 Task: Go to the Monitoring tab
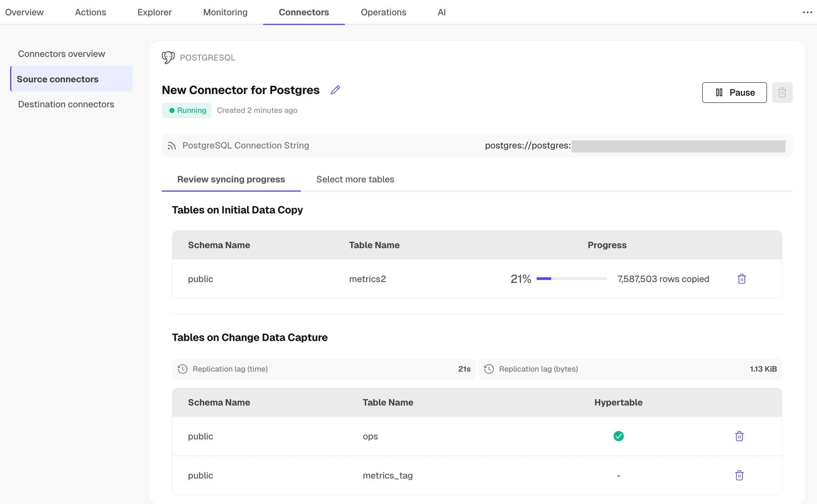tap(225, 12)
